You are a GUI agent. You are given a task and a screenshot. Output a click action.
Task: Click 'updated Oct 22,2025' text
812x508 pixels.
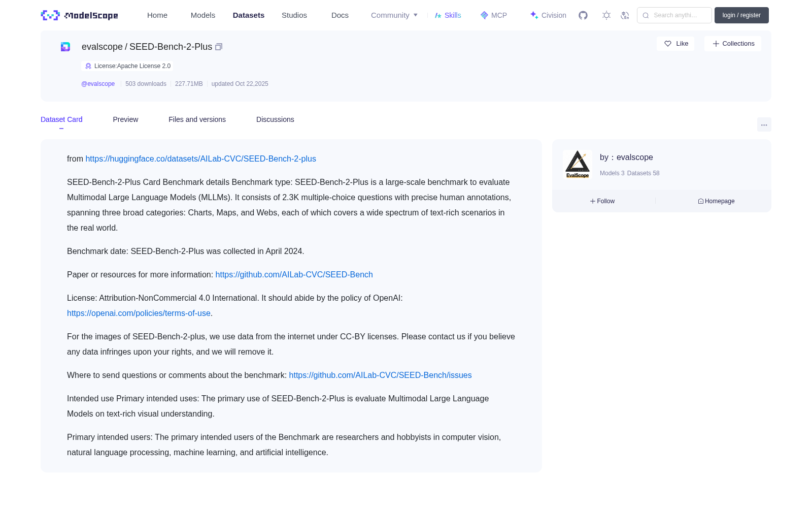coord(240,84)
